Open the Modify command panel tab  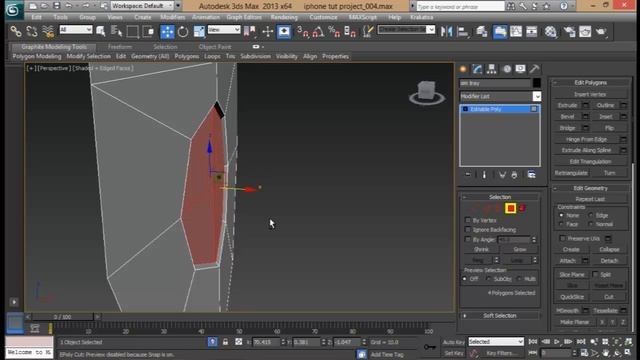477,69
